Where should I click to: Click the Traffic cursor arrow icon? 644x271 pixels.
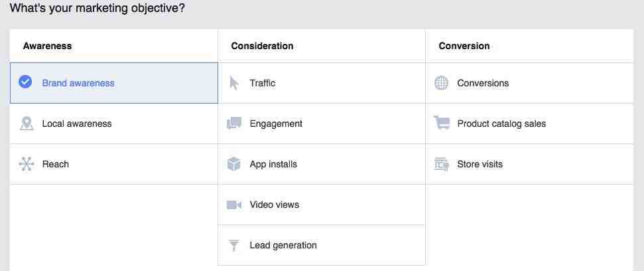pyautogui.click(x=233, y=83)
